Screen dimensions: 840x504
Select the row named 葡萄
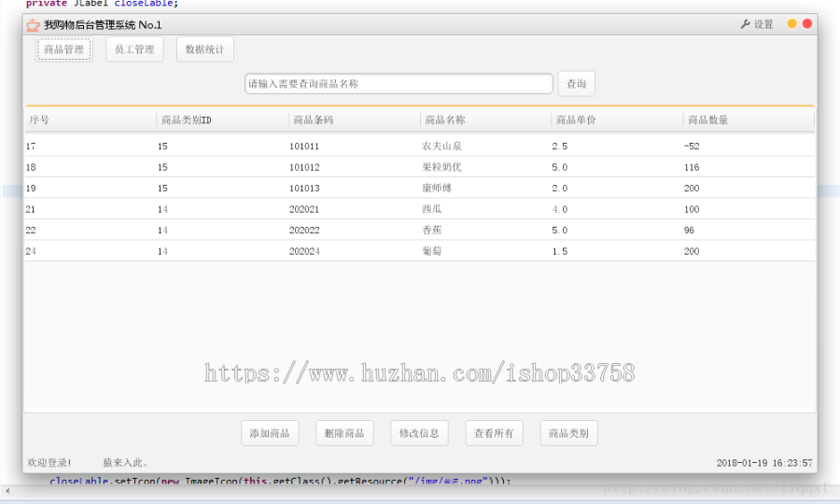coord(419,251)
